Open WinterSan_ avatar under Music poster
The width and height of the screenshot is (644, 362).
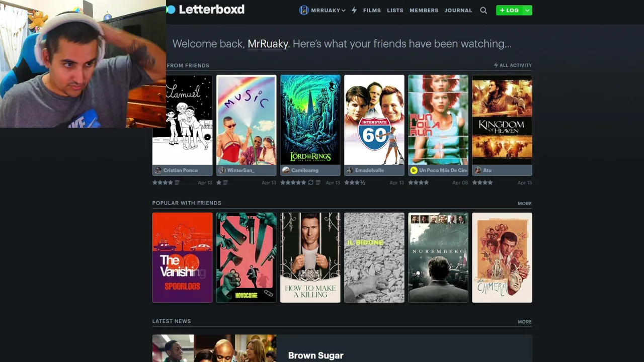coord(222,170)
